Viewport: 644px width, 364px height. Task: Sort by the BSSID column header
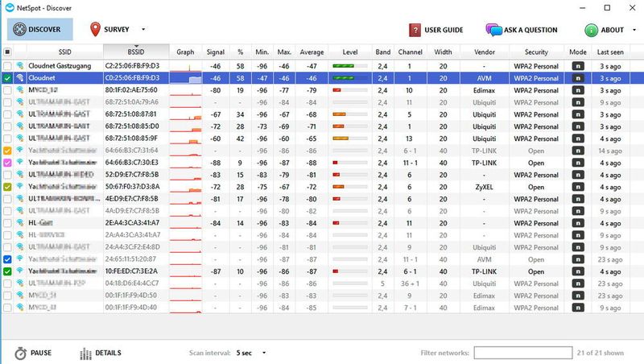pyautogui.click(x=136, y=52)
